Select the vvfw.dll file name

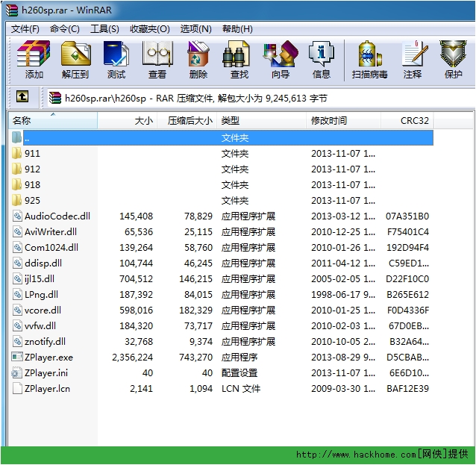[x=40, y=326]
